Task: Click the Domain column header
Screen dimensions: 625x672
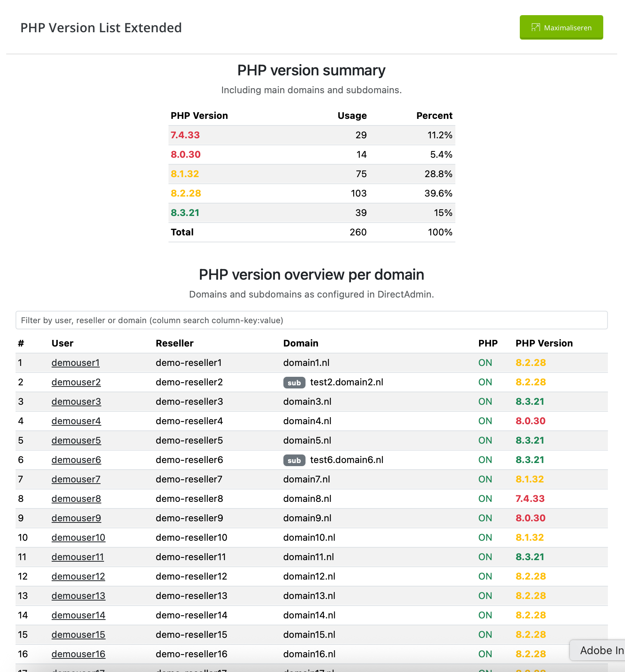Action: 300,343
